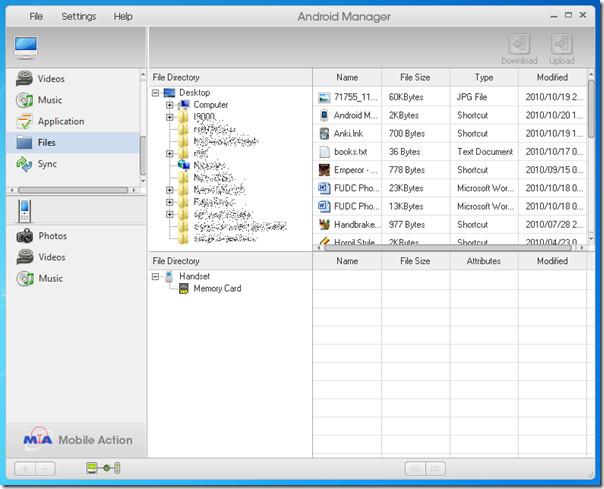The height and width of the screenshot is (489, 604).
Task: Click the Mobile Action logo
Action: pos(78,439)
